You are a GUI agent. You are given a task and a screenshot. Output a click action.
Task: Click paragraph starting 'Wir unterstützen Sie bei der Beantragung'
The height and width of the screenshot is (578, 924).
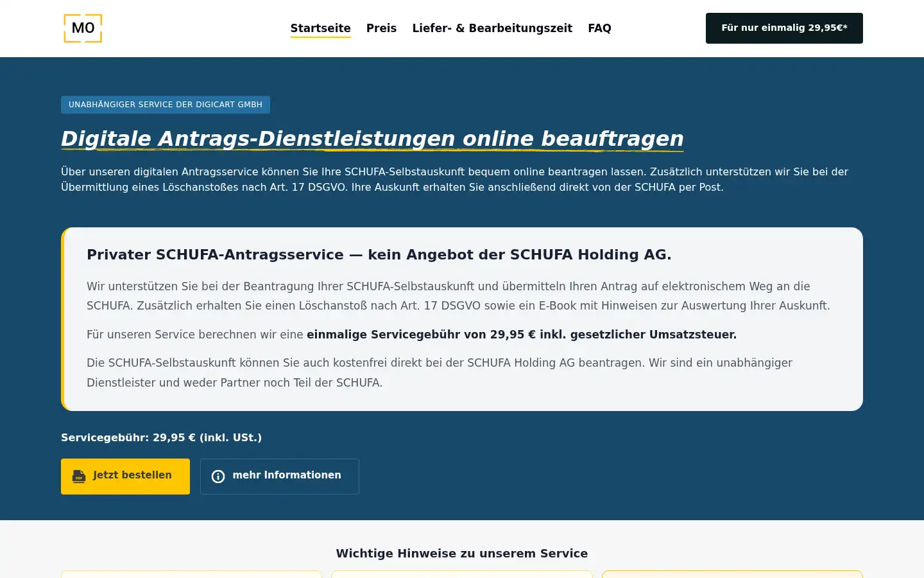pyautogui.click(x=458, y=296)
